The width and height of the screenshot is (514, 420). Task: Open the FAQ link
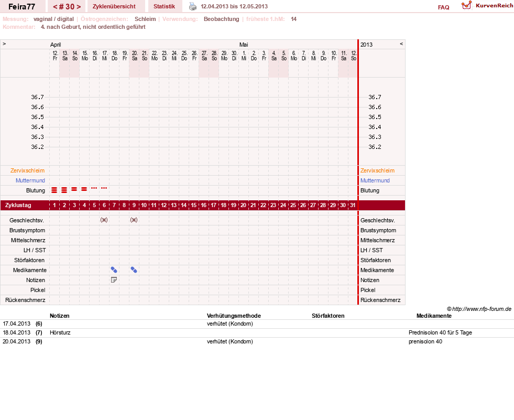pyautogui.click(x=443, y=7)
